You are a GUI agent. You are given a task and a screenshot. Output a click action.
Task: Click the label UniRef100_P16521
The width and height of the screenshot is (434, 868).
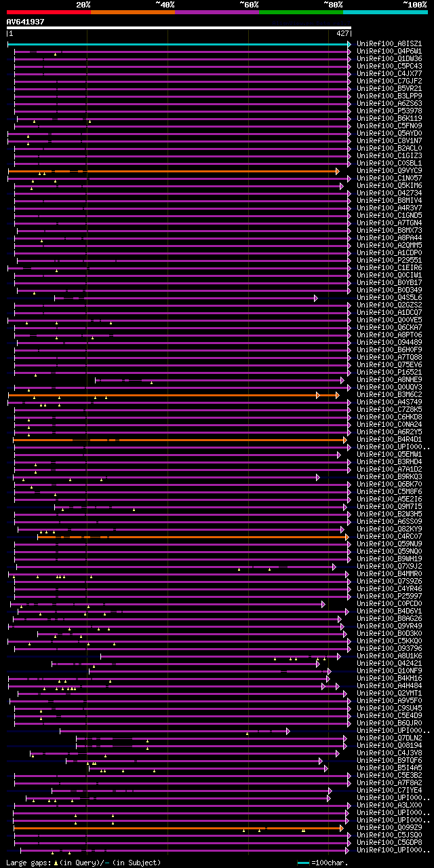[389, 373]
